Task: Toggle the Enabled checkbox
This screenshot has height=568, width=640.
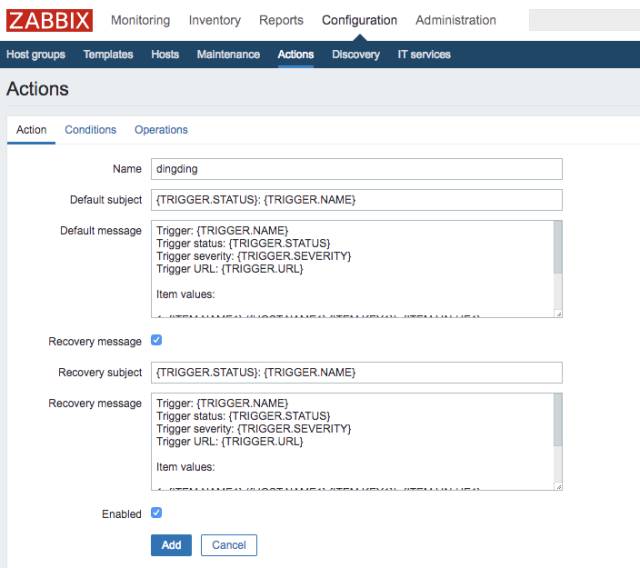Action: [x=156, y=513]
